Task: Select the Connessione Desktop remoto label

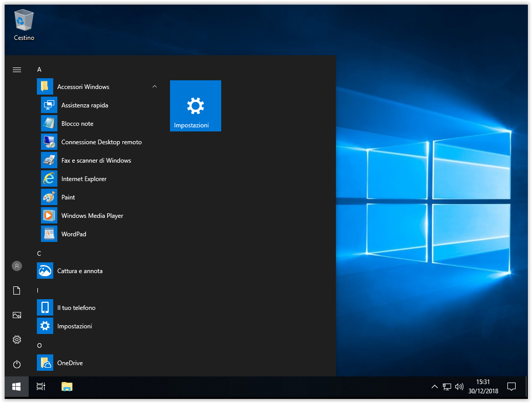Action: 101,142
